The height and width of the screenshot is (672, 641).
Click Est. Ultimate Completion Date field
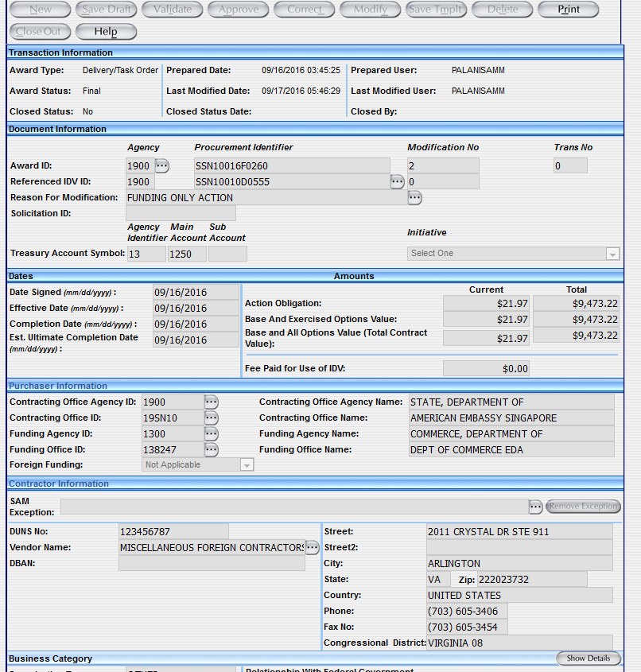(x=196, y=340)
